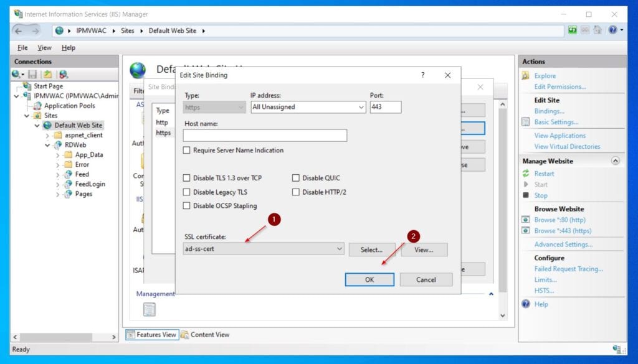Open the IP address dropdown

(x=361, y=107)
